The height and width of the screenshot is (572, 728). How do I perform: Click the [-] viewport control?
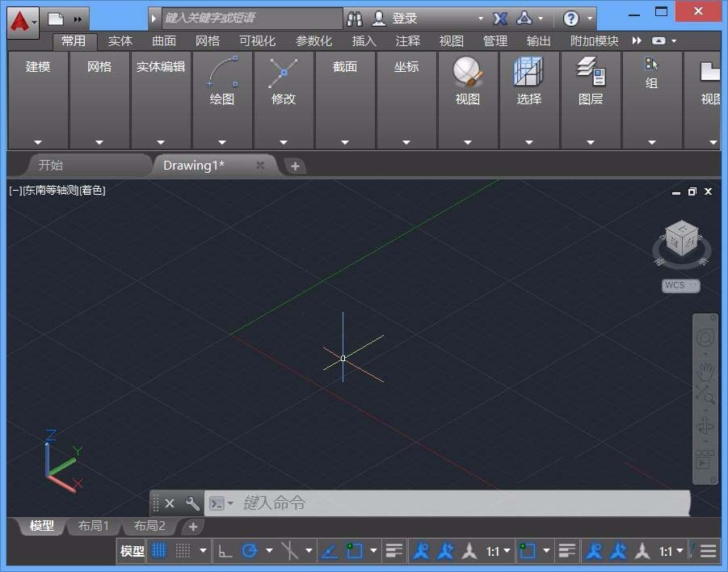(15, 190)
